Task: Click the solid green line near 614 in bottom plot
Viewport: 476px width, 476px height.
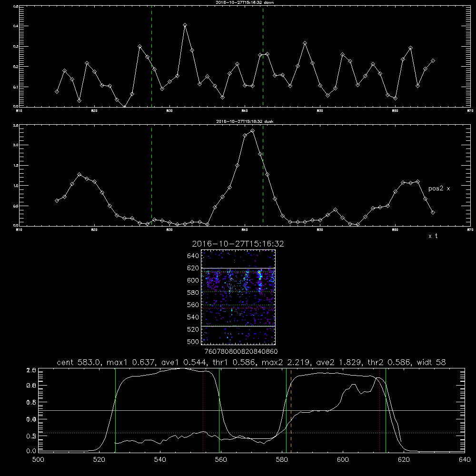Action: click(x=386, y=410)
